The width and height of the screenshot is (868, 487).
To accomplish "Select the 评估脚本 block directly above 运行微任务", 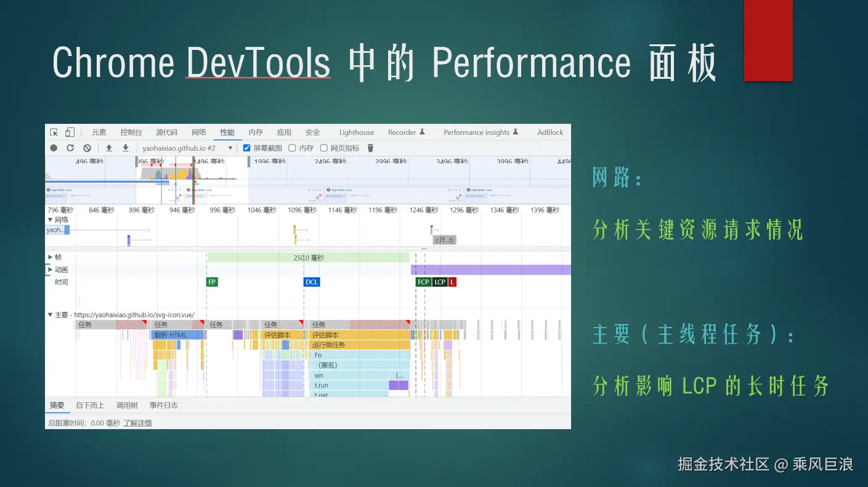I will (x=360, y=335).
